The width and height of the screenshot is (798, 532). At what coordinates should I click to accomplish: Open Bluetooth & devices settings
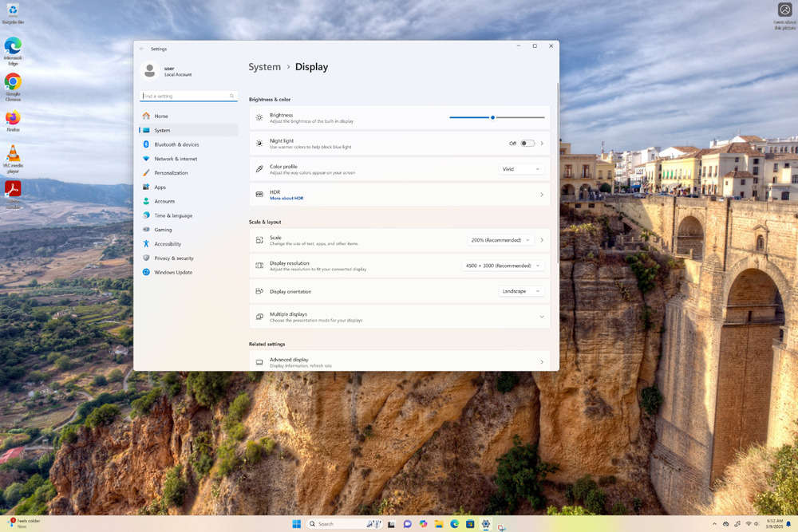[x=188, y=144]
